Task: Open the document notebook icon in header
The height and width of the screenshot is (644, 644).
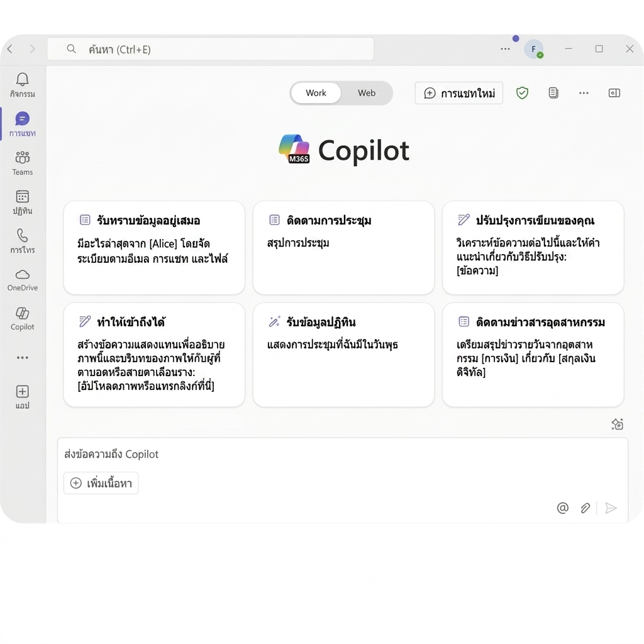Action: coord(553,93)
